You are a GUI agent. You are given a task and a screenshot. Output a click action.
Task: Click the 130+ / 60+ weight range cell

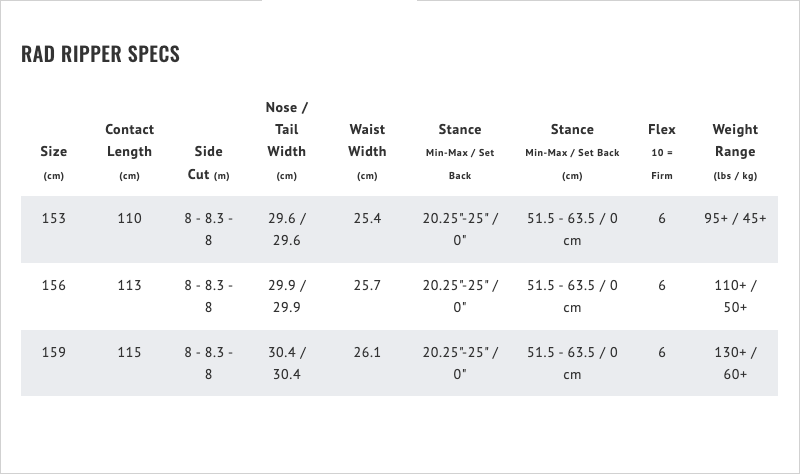tap(735, 363)
